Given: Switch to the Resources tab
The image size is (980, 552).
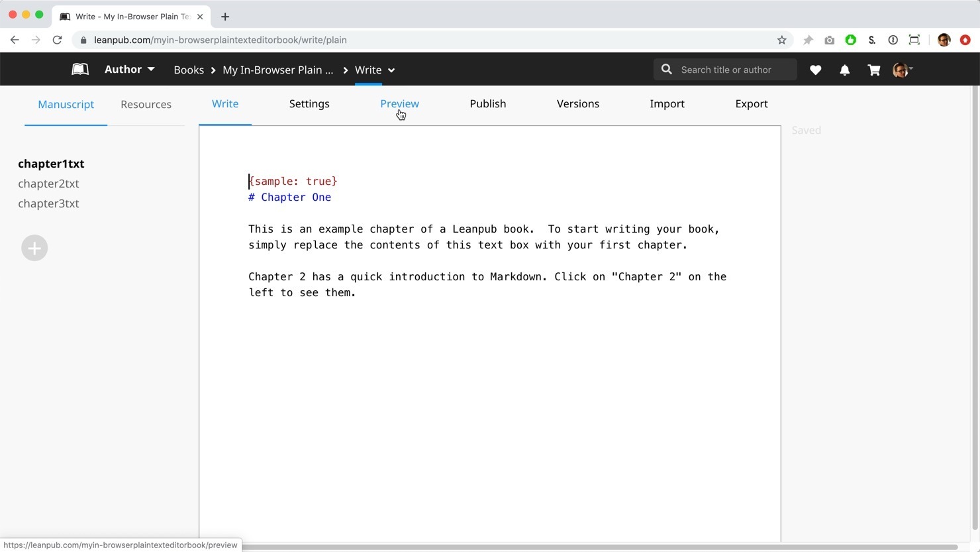Looking at the screenshot, I should [x=146, y=105].
